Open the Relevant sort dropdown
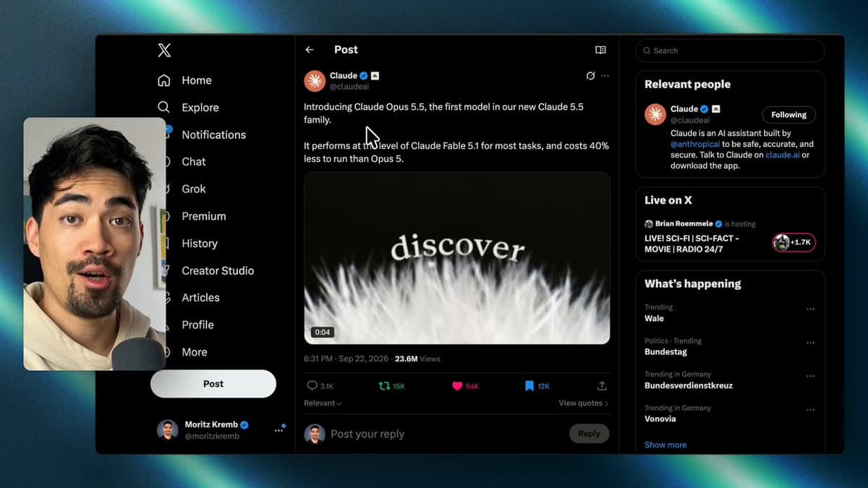Screen dimensions: 868x488 point(323,403)
